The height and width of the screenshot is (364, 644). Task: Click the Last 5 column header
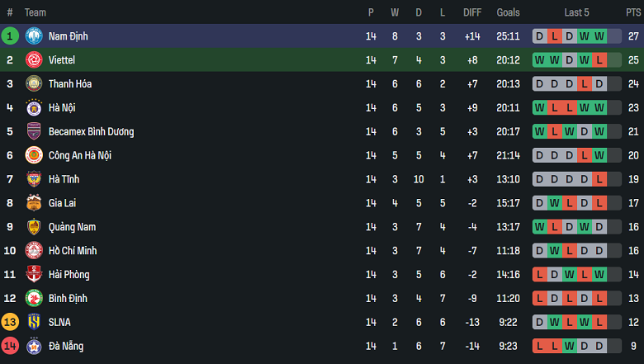(576, 12)
